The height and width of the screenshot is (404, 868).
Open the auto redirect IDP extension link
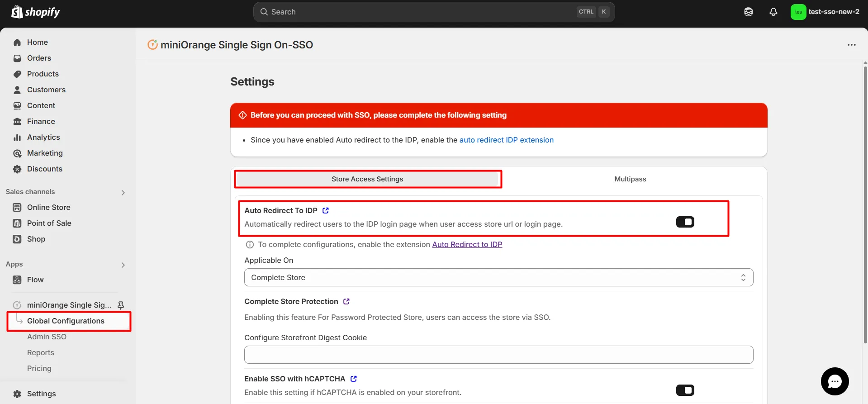pyautogui.click(x=506, y=140)
